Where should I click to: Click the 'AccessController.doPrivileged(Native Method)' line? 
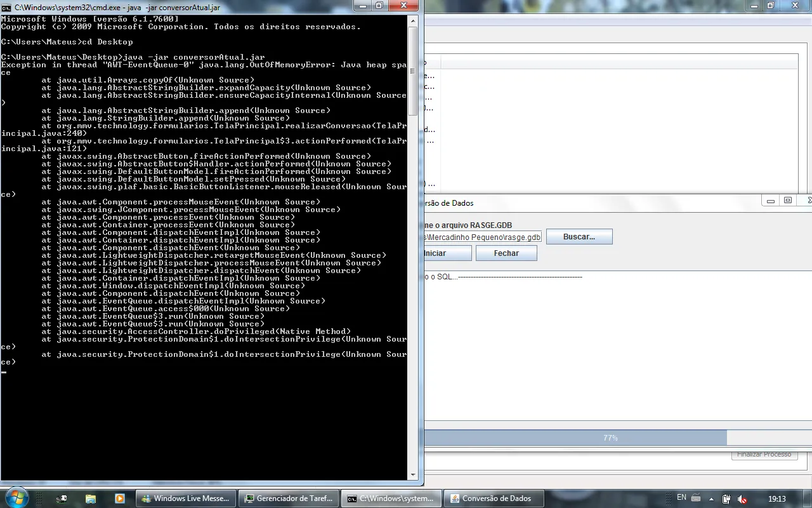[x=196, y=331]
